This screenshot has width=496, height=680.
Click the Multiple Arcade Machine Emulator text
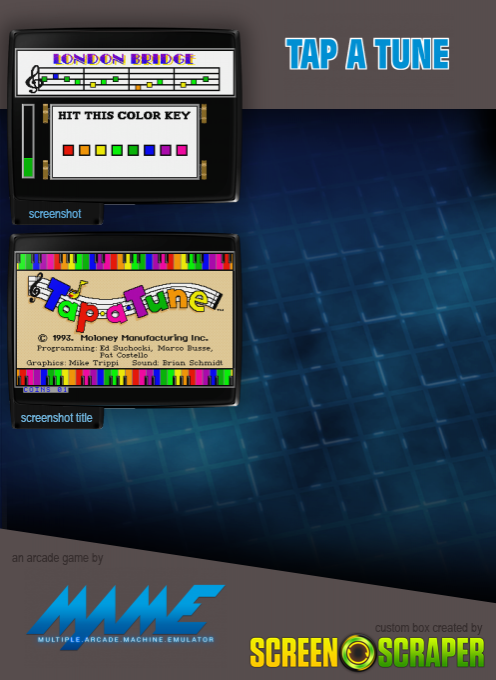[126, 640]
